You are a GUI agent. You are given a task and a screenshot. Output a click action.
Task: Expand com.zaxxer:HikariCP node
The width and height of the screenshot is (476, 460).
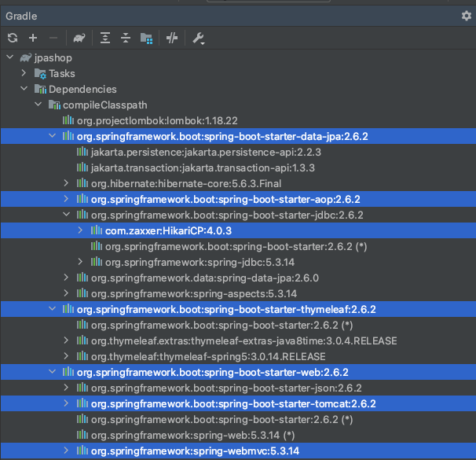(x=80, y=230)
